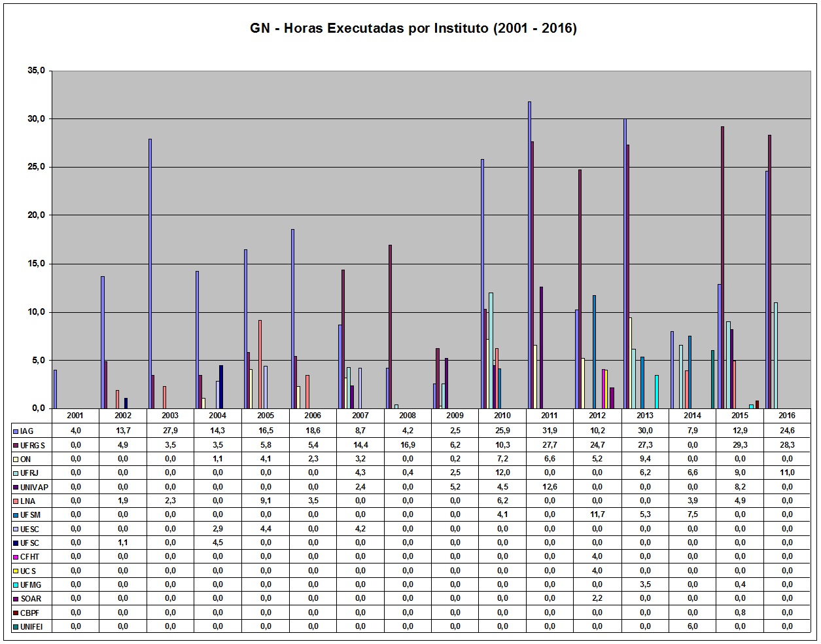Image resolution: width=821 pixels, height=644 pixels.
Task: Select the LNA legend color swatch
Action: (16, 501)
